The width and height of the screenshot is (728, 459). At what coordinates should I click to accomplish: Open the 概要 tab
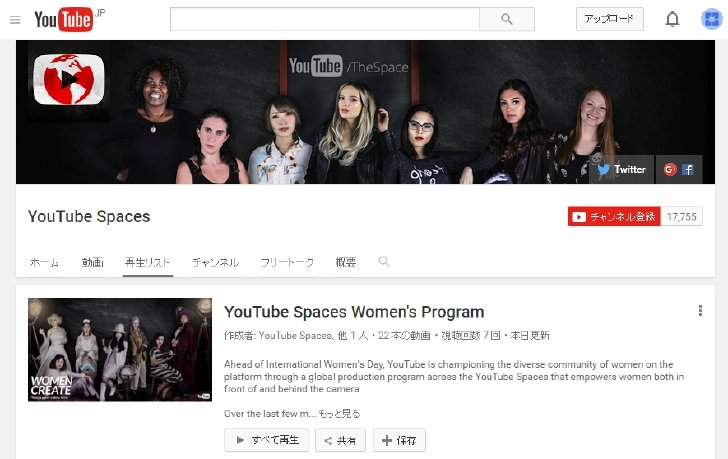click(346, 262)
